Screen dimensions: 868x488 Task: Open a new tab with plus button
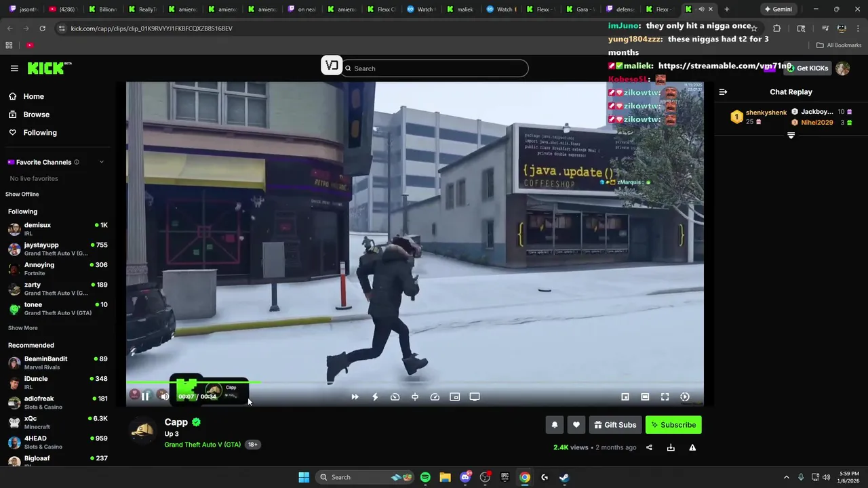pos(727,9)
